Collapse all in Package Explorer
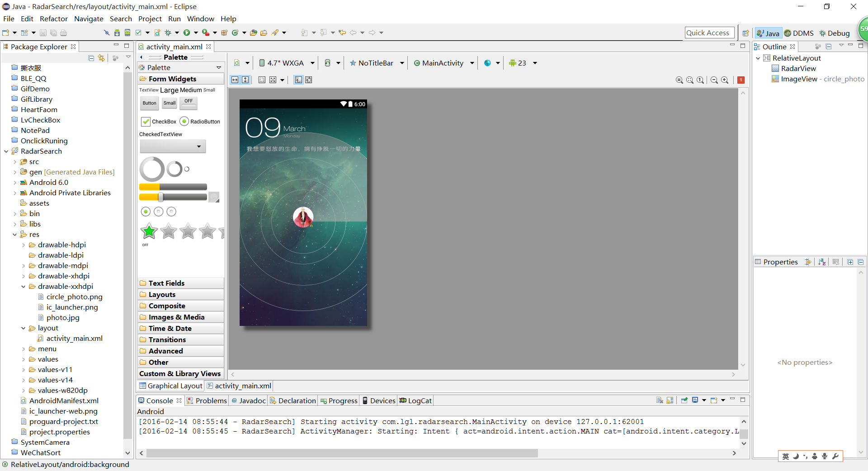The height and width of the screenshot is (471, 868). 91,58
